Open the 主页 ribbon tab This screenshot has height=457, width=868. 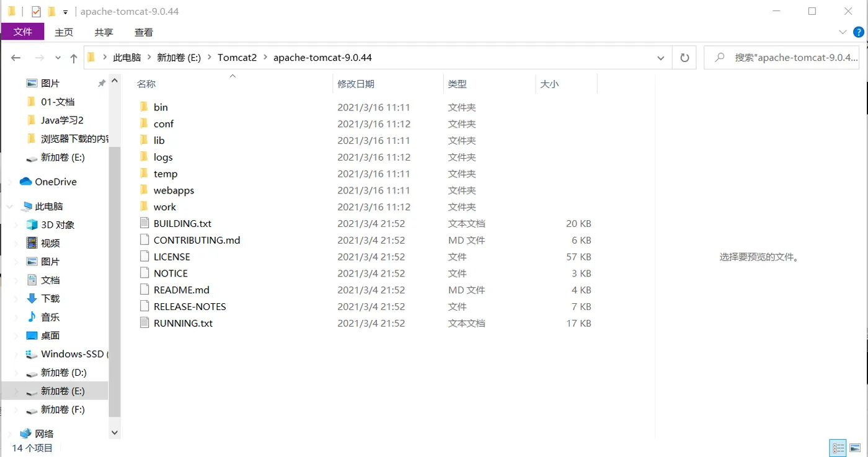[x=64, y=32]
